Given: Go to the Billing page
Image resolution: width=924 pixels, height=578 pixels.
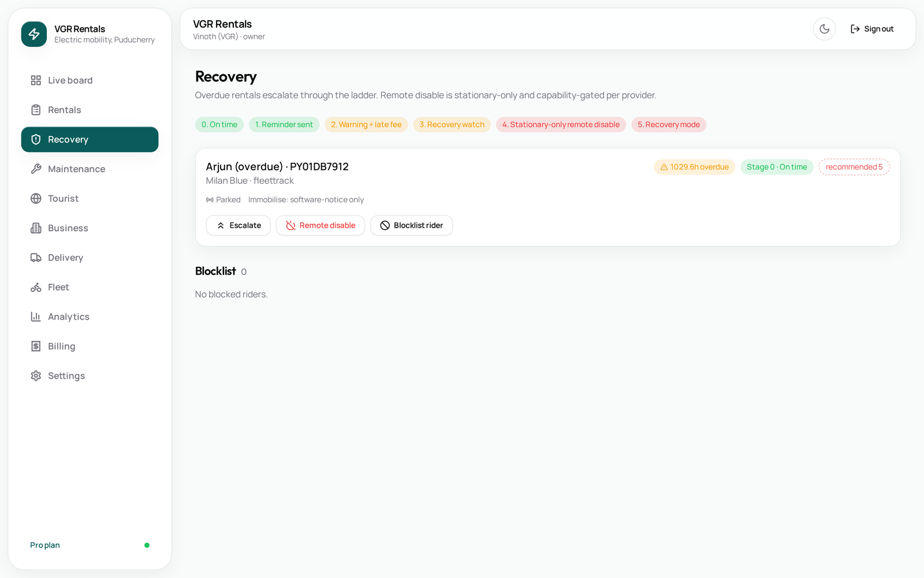Looking at the screenshot, I should 90,346.
